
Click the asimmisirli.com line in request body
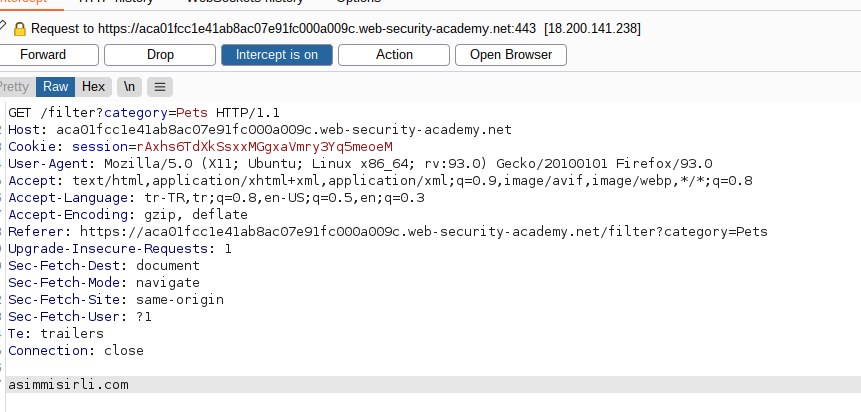pos(68,385)
